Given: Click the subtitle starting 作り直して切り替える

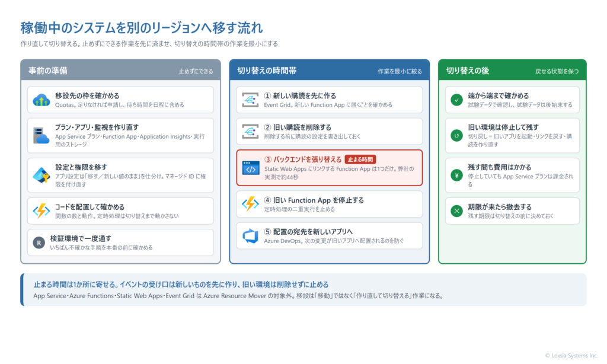Looking at the screenshot, I should coord(149,44).
